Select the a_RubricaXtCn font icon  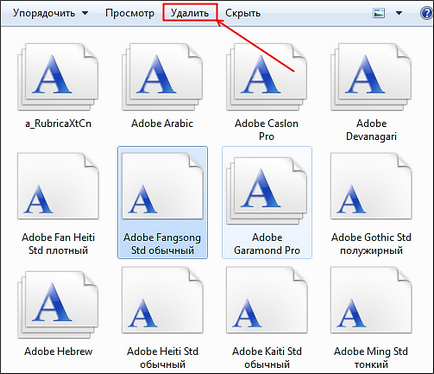tap(58, 77)
